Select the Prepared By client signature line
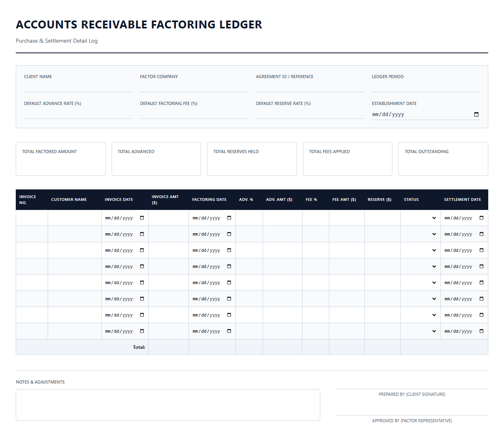The height and width of the screenshot is (440, 504). pos(412,389)
